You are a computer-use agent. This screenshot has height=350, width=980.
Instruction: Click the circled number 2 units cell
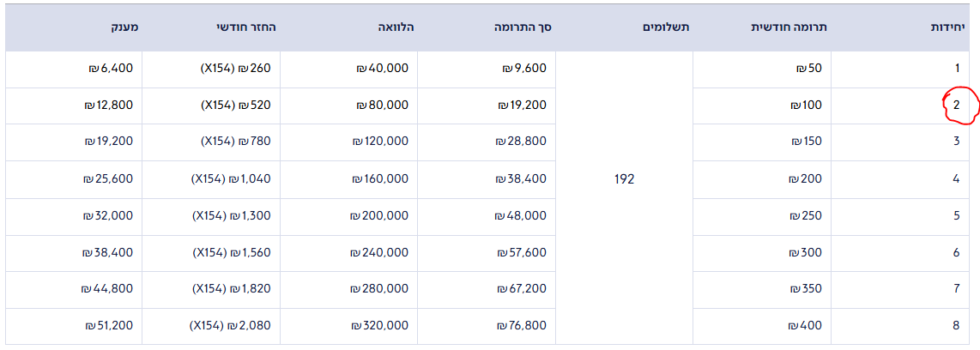(x=956, y=106)
